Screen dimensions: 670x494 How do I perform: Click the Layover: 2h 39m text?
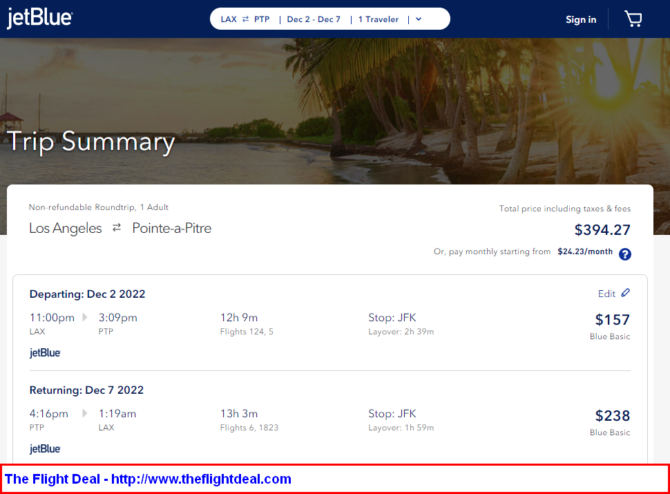pos(401,332)
